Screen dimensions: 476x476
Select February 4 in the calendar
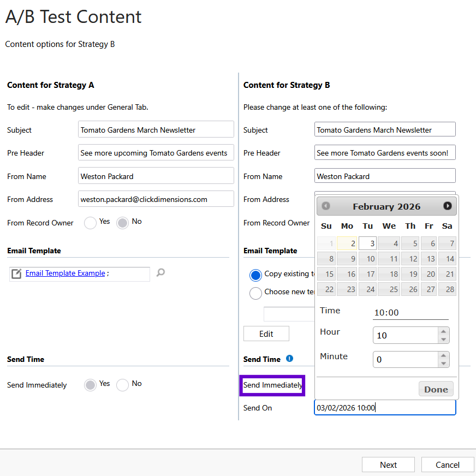[x=389, y=243]
